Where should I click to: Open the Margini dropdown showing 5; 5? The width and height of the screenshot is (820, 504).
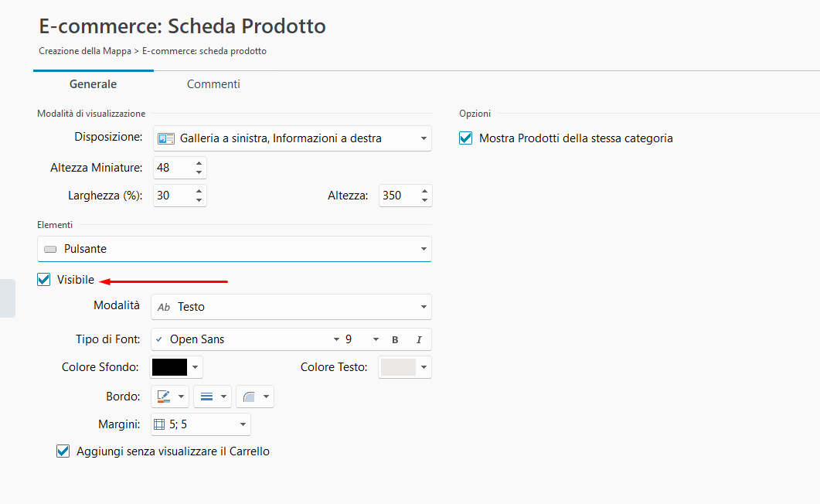coord(200,424)
